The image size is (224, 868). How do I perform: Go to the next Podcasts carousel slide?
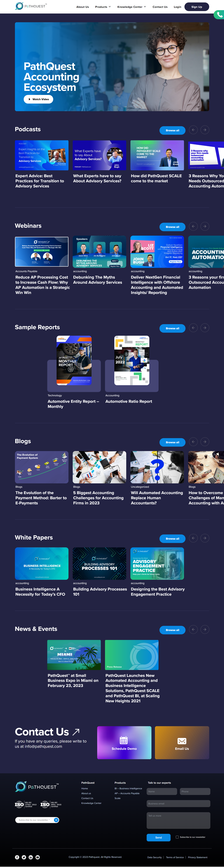point(205,130)
